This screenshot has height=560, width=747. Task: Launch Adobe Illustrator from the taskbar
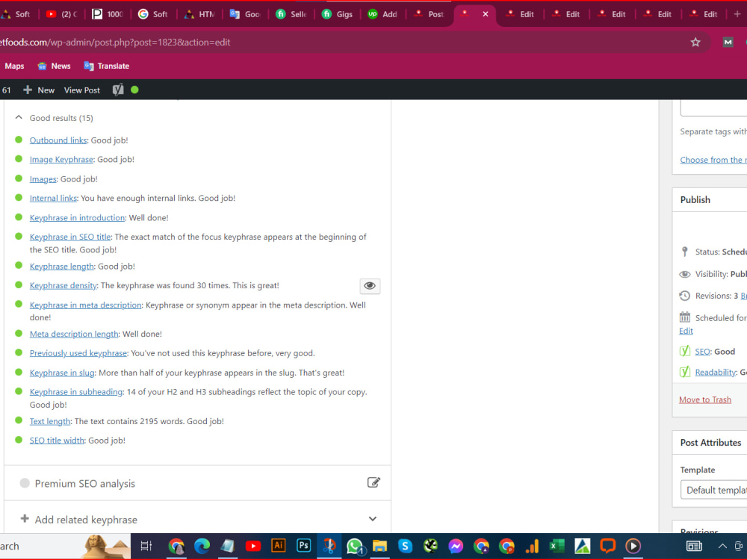278,545
